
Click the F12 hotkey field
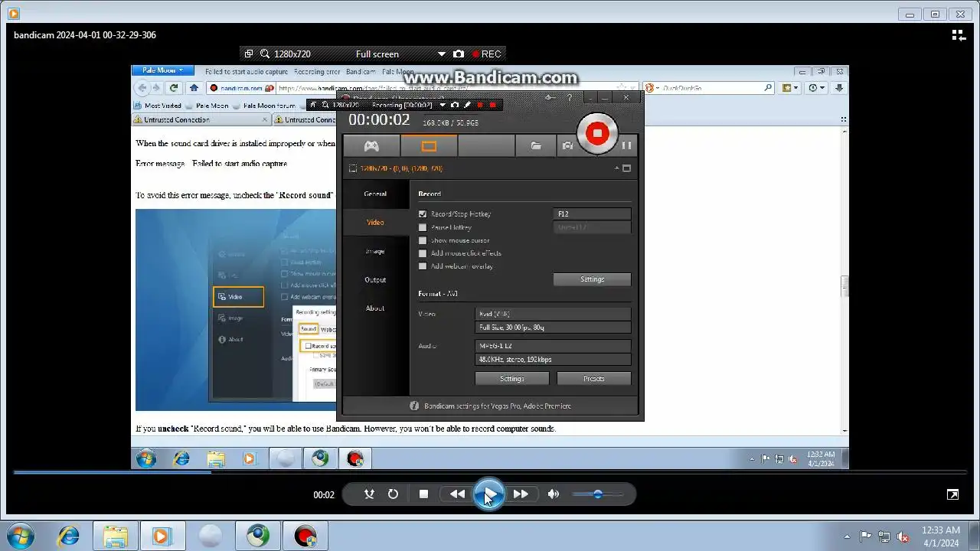click(x=592, y=214)
